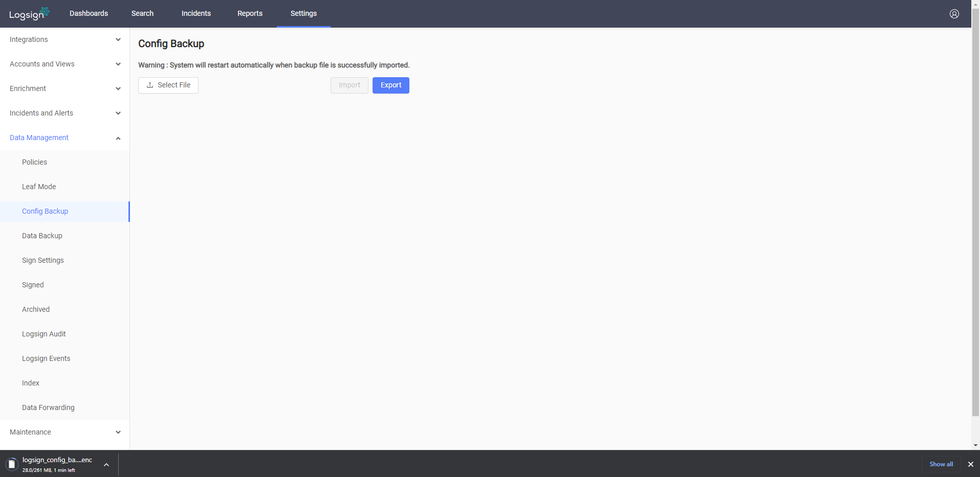Expand Accounts and Views section
Screen dimensions: 980x477
click(x=64, y=64)
